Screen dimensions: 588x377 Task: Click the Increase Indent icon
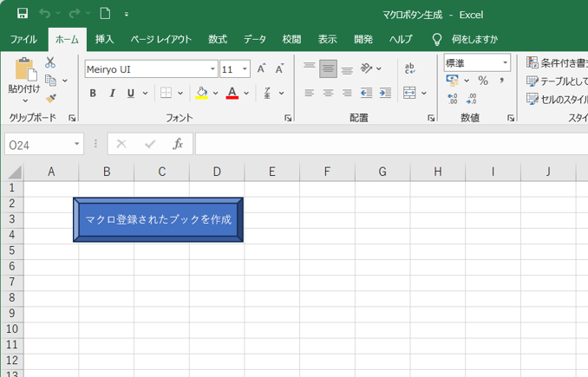point(384,93)
